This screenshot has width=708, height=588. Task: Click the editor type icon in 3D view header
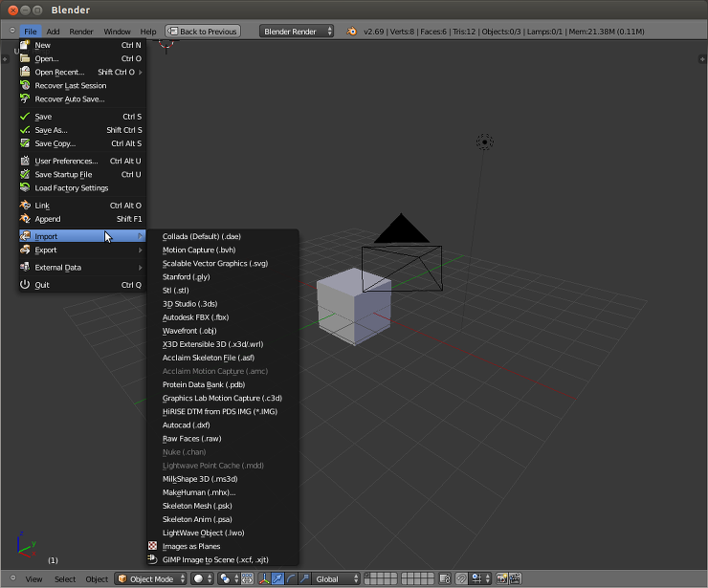point(12,578)
